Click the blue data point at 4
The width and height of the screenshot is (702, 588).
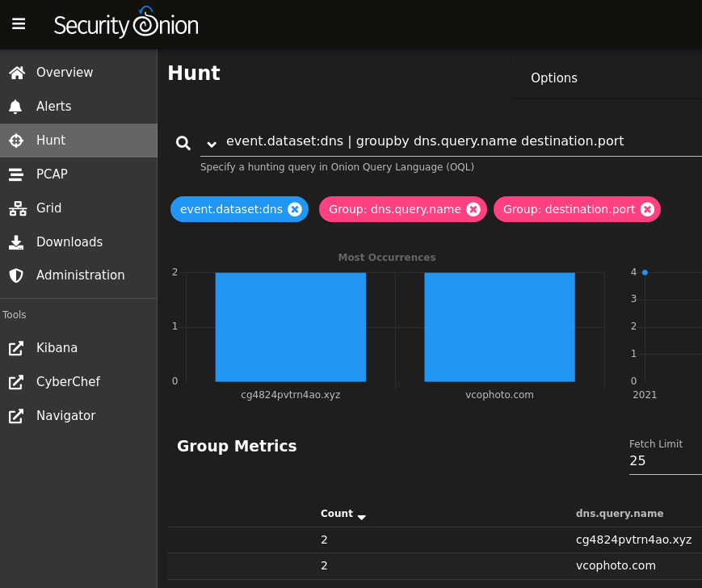645,272
